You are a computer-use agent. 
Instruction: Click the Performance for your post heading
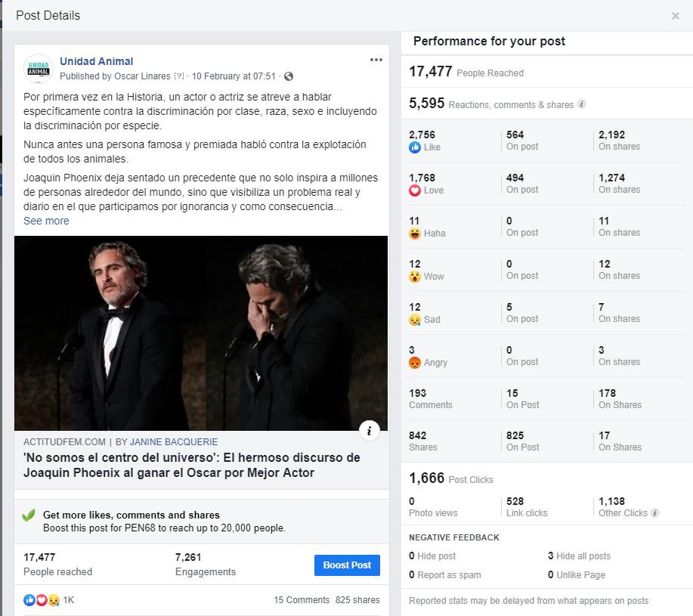[489, 41]
